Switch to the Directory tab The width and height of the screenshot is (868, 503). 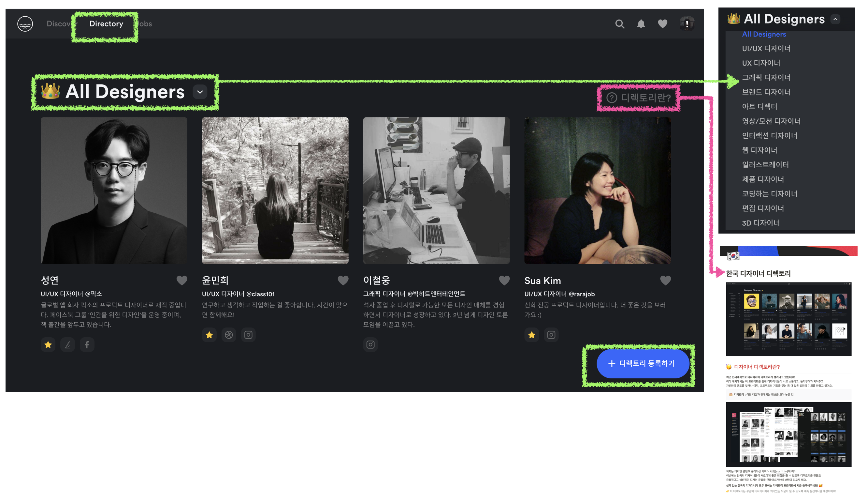pyautogui.click(x=106, y=24)
